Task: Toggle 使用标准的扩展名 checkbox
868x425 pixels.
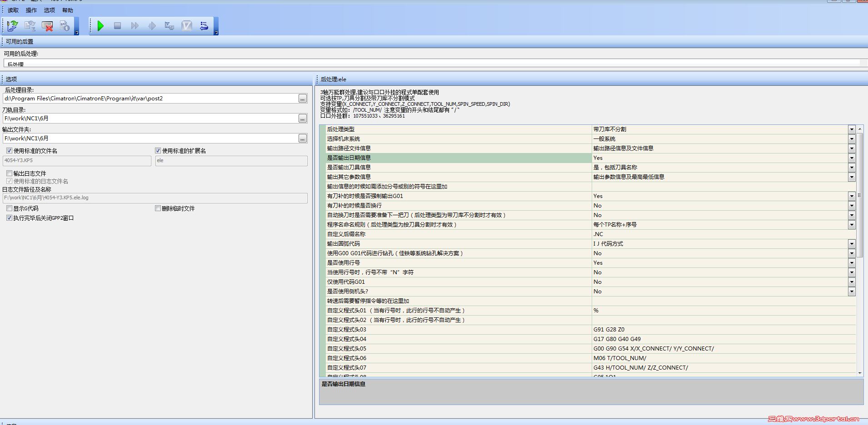Action: [158, 151]
